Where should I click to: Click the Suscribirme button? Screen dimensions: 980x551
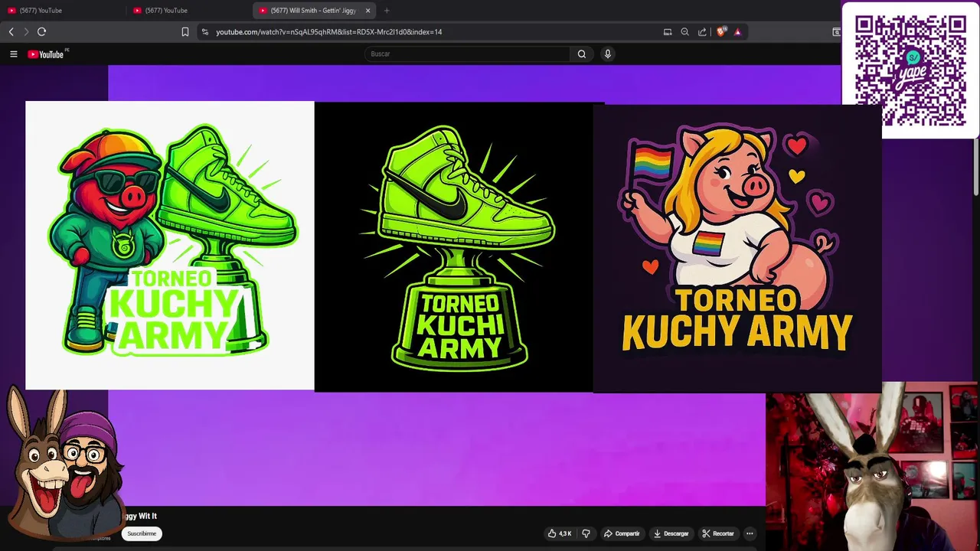click(x=142, y=533)
